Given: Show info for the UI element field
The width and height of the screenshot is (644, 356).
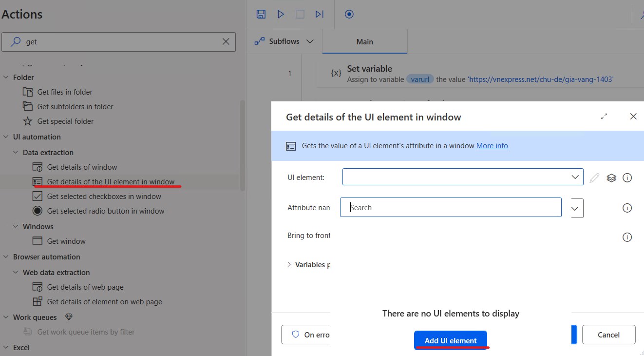Looking at the screenshot, I should click(627, 178).
